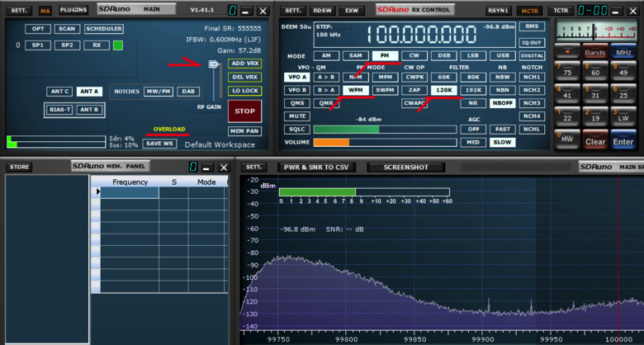
Task: Click the red STOP button
Action: 244,111
